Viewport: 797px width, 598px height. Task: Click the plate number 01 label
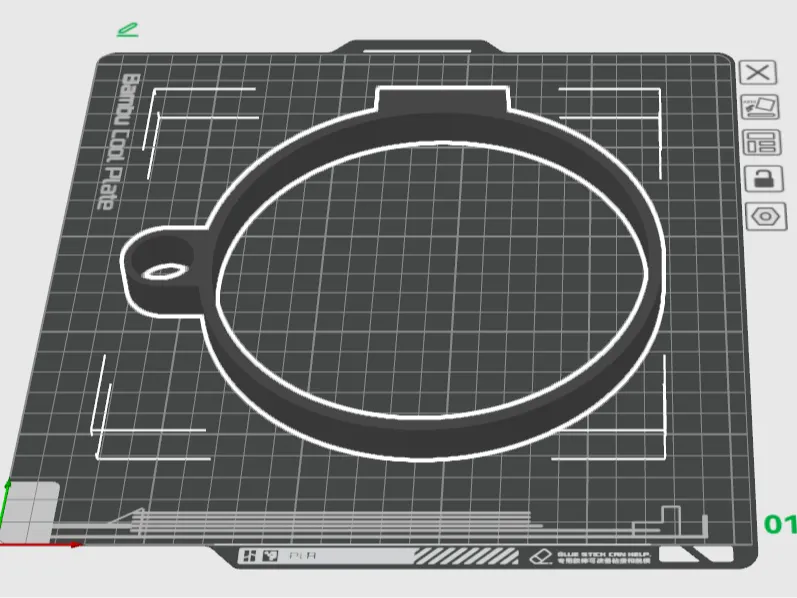(x=780, y=524)
